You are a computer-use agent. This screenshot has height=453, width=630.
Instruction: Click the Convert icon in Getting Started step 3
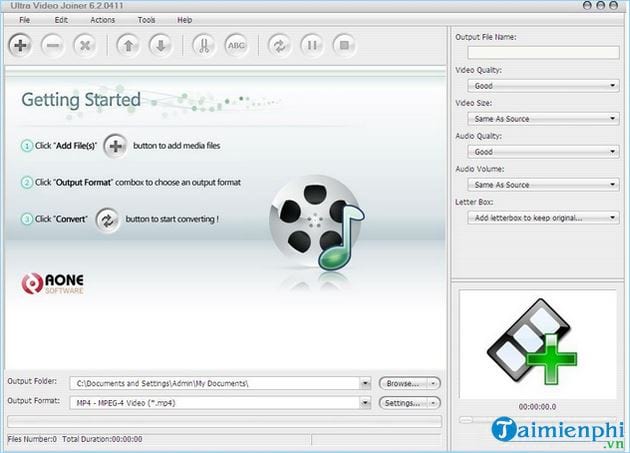click(x=107, y=220)
